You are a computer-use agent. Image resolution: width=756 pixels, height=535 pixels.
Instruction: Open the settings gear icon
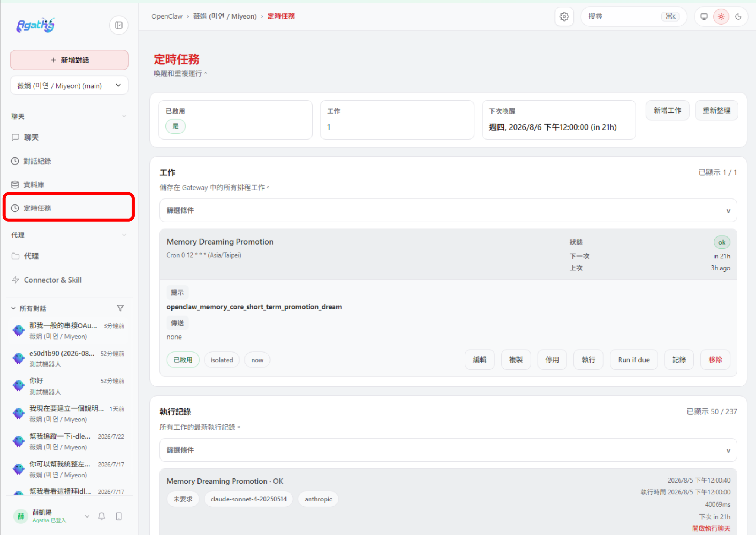564,16
